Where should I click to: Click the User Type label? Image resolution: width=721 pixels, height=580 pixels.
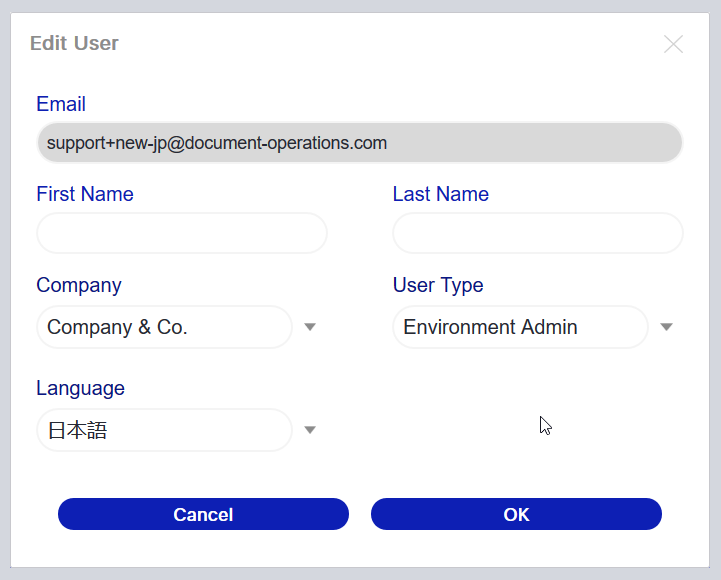coord(438,286)
